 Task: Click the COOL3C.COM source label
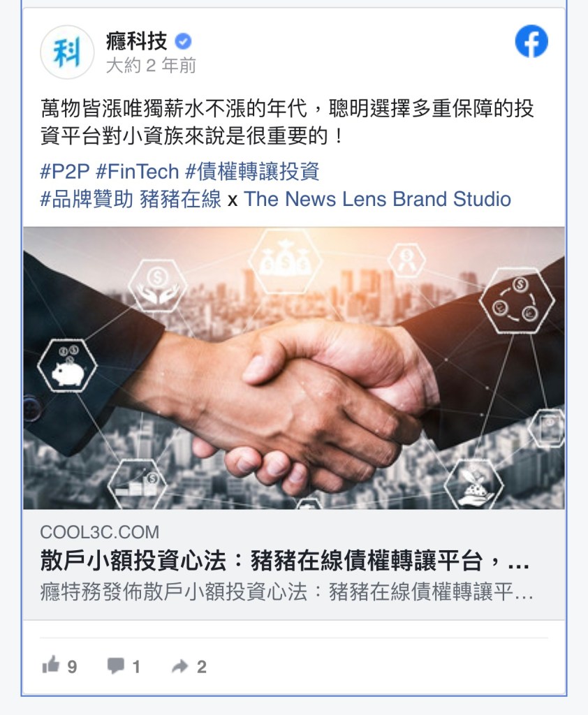coord(100,532)
